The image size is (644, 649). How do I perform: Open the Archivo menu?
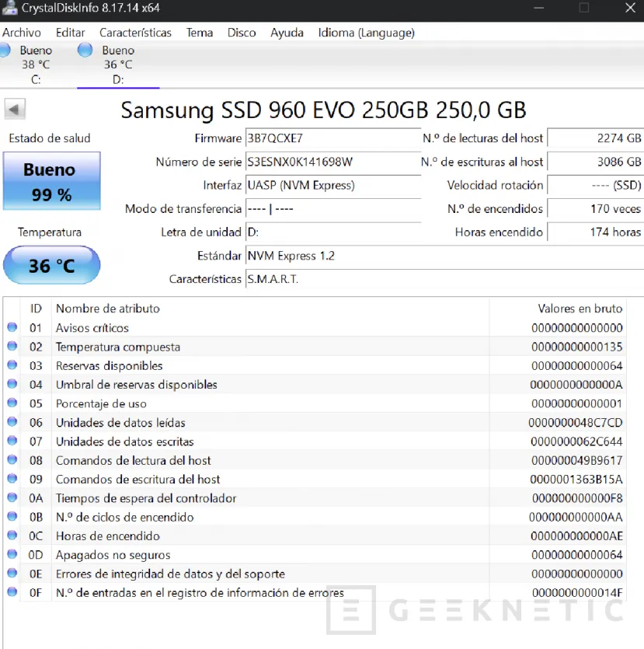(x=22, y=33)
